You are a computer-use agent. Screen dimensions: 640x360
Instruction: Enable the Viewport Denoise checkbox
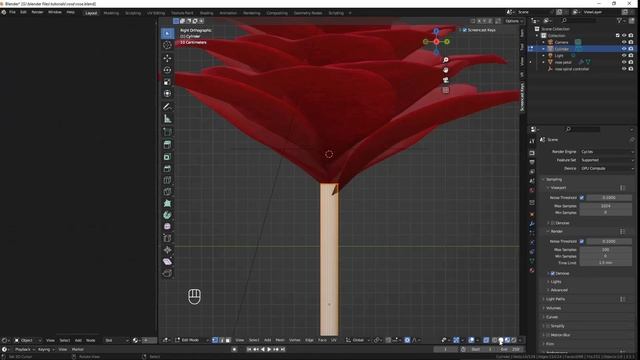pos(553,223)
